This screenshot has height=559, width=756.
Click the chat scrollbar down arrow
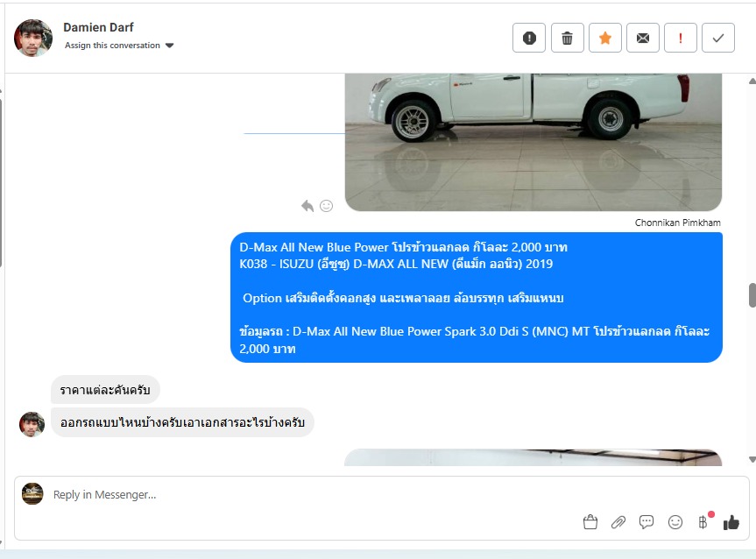pos(752,460)
